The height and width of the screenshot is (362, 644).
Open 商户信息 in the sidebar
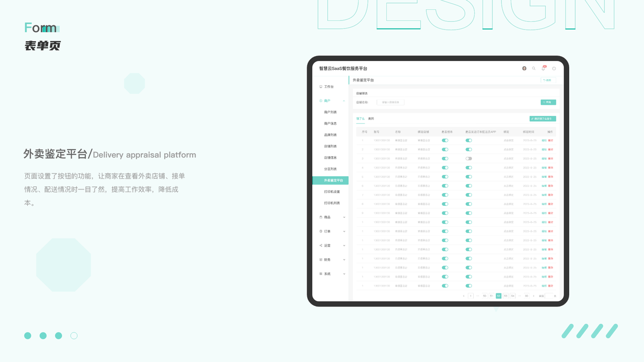[x=330, y=123]
